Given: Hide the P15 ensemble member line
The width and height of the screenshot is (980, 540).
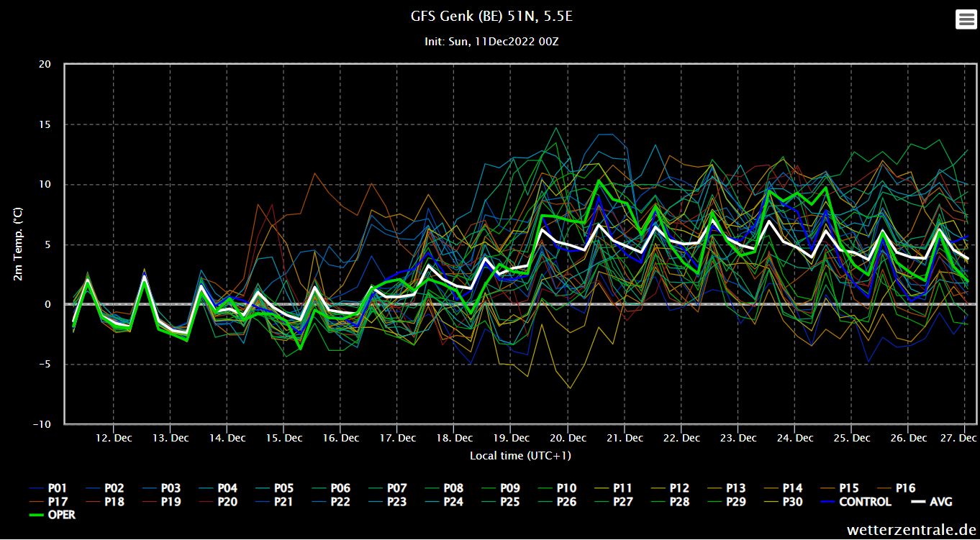Looking at the screenshot, I should [x=840, y=489].
